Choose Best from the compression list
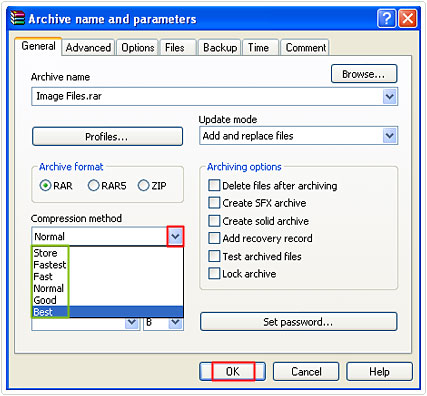The image size is (427, 396). (x=107, y=312)
